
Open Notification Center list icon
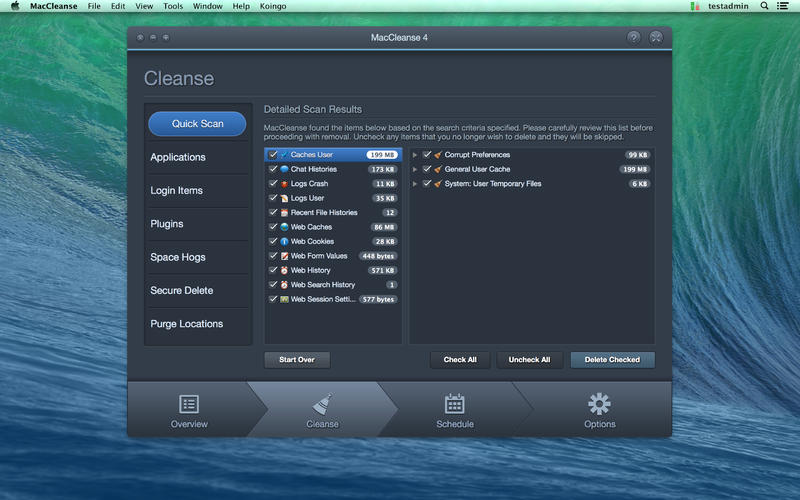[x=783, y=6]
